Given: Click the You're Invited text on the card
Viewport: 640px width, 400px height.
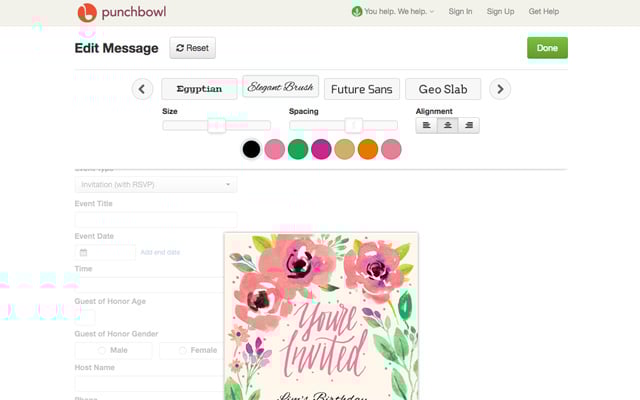Looking at the screenshot, I should coord(325,340).
